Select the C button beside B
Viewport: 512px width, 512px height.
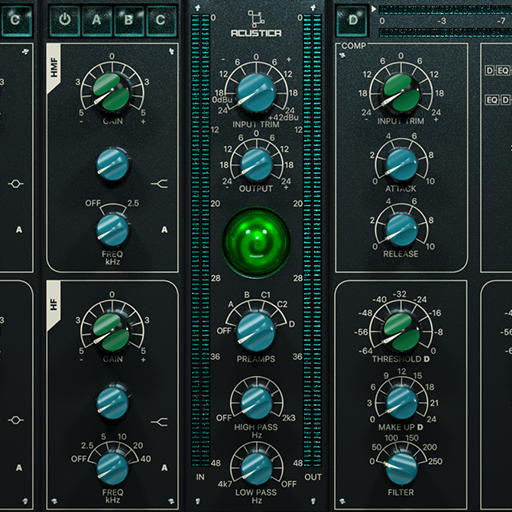[x=161, y=21]
